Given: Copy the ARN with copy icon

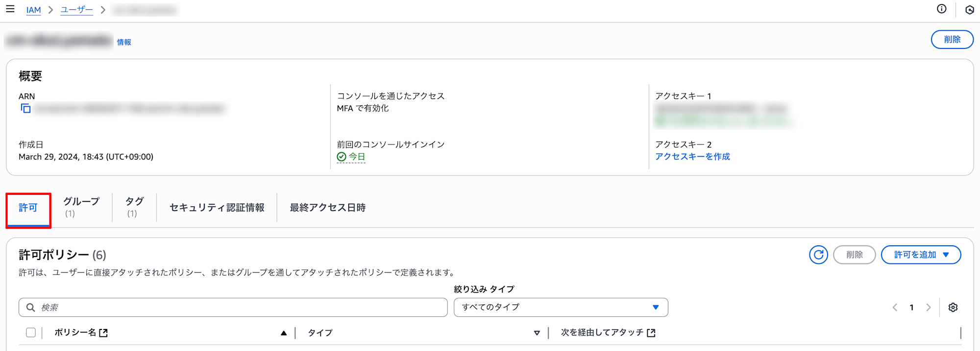Looking at the screenshot, I should [25, 108].
